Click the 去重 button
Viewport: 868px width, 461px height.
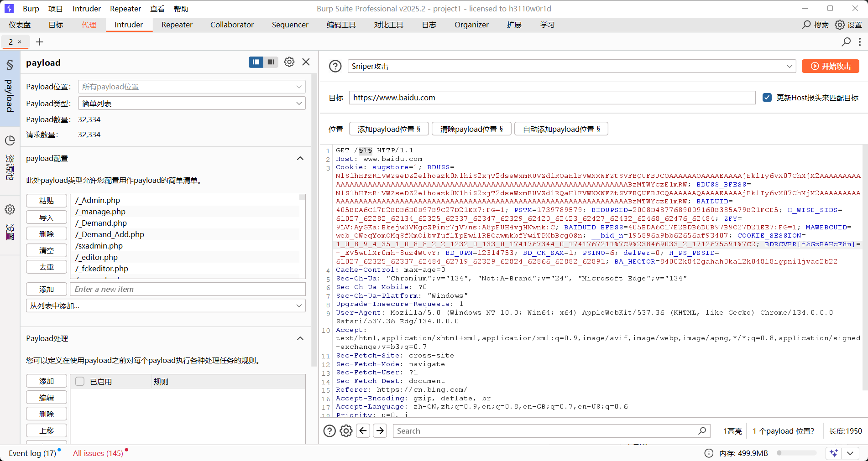pyautogui.click(x=47, y=267)
